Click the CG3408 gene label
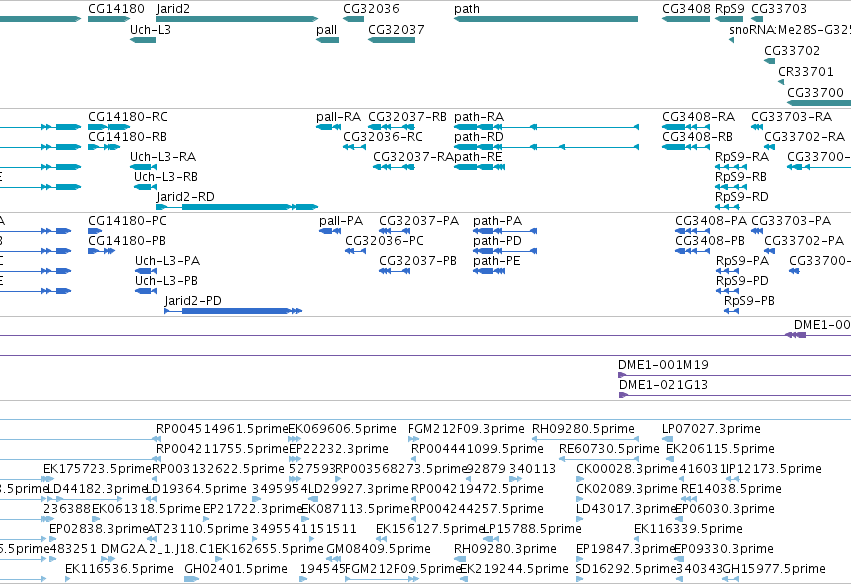This screenshot has width=851, height=584. [x=686, y=9]
